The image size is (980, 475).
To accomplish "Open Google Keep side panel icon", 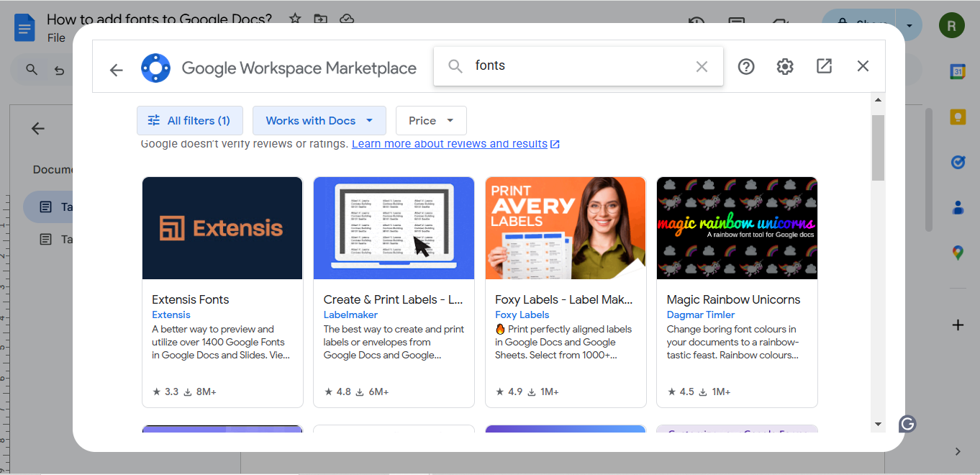I will (958, 117).
